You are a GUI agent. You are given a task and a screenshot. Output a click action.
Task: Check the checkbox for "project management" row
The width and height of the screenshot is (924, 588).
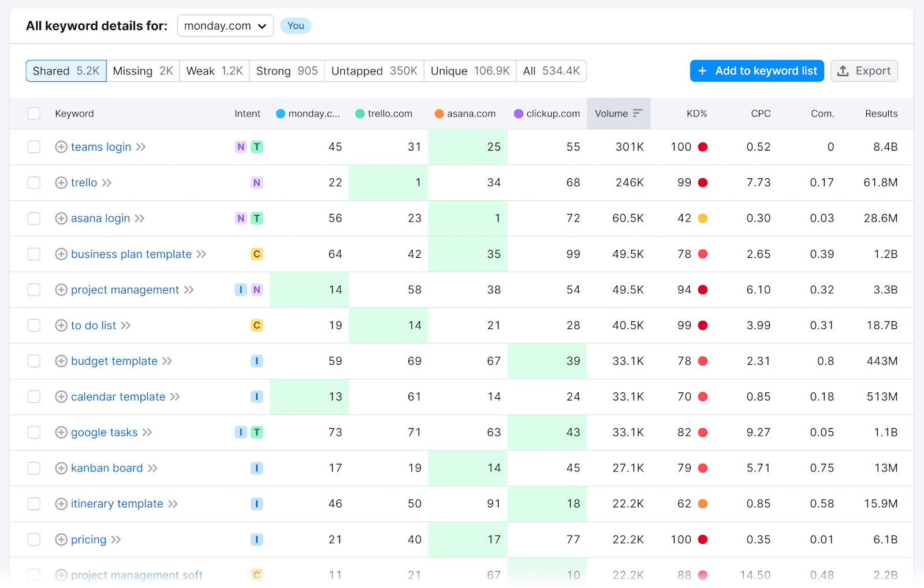(33, 290)
